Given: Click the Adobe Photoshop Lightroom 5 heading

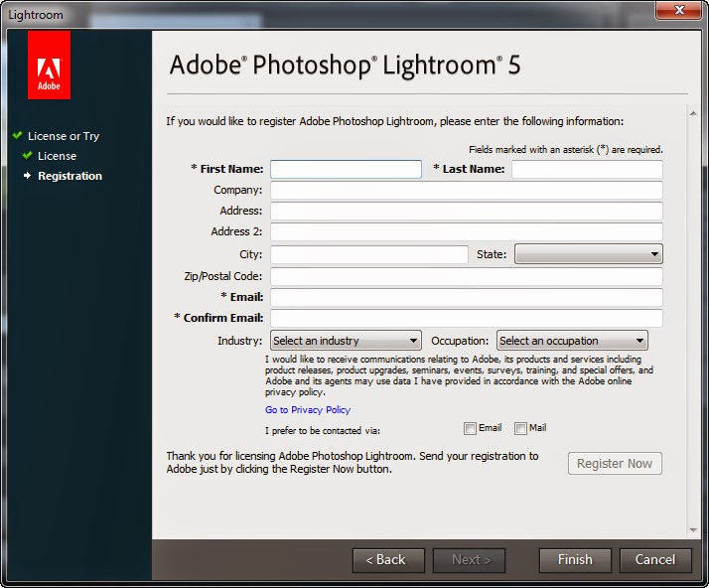Looking at the screenshot, I should 345,66.
